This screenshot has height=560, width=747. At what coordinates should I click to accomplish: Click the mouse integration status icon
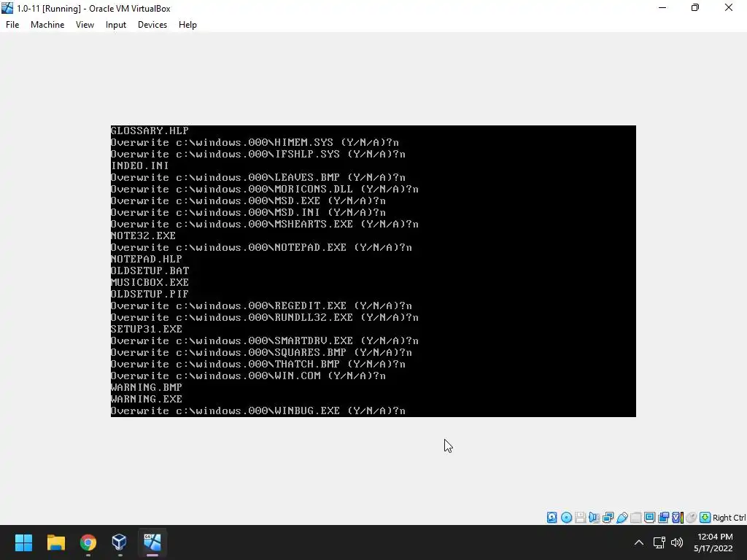click(692, 518)
